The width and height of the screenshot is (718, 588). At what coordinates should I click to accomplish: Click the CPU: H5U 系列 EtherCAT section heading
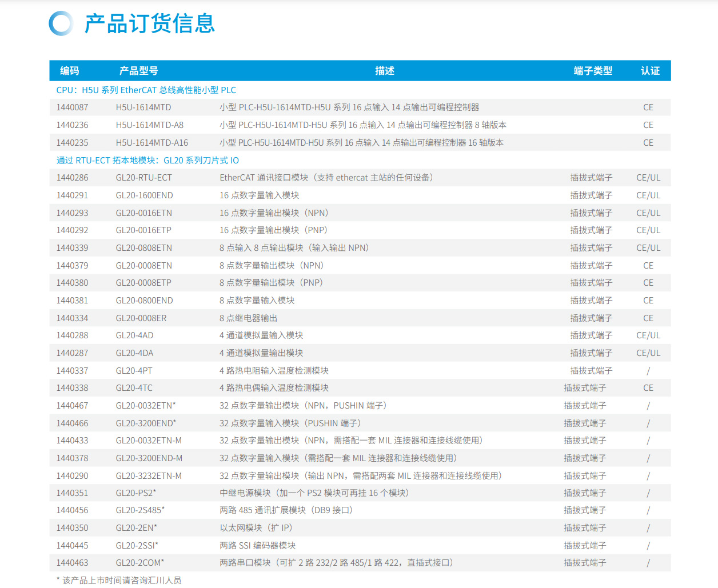tap(146, 90)
